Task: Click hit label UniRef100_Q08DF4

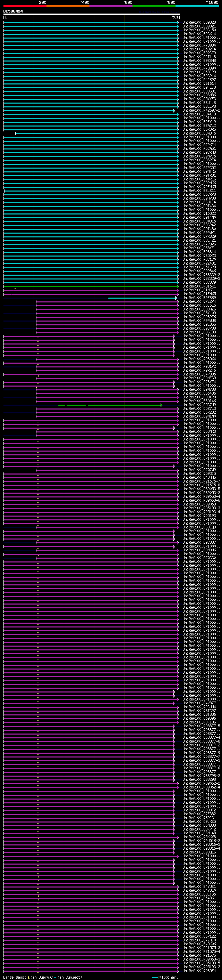Action: [x=199, y=971]
